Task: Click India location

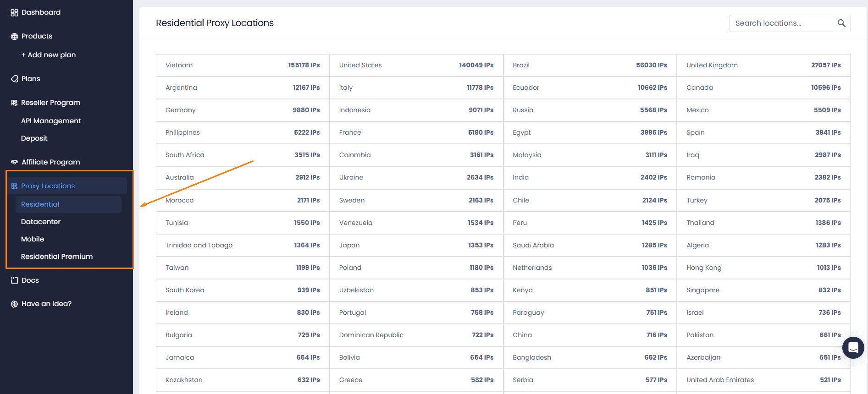Action: (x=590, y=177)
